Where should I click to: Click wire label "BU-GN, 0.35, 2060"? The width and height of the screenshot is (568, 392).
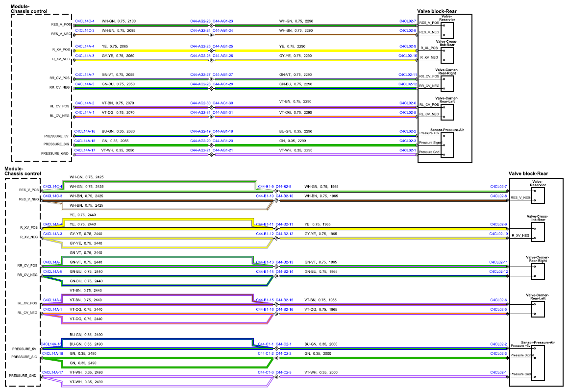pyautogui.click(x=119, y=131)
